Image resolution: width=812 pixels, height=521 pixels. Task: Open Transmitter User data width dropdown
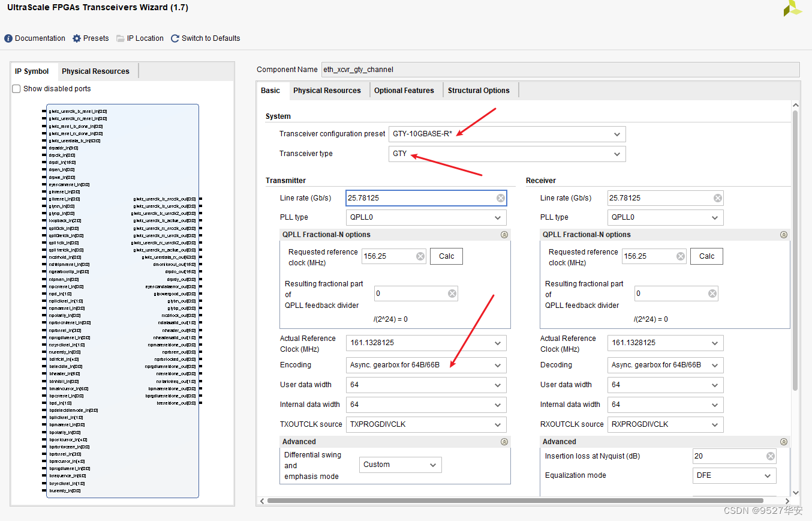click(426, 385)
